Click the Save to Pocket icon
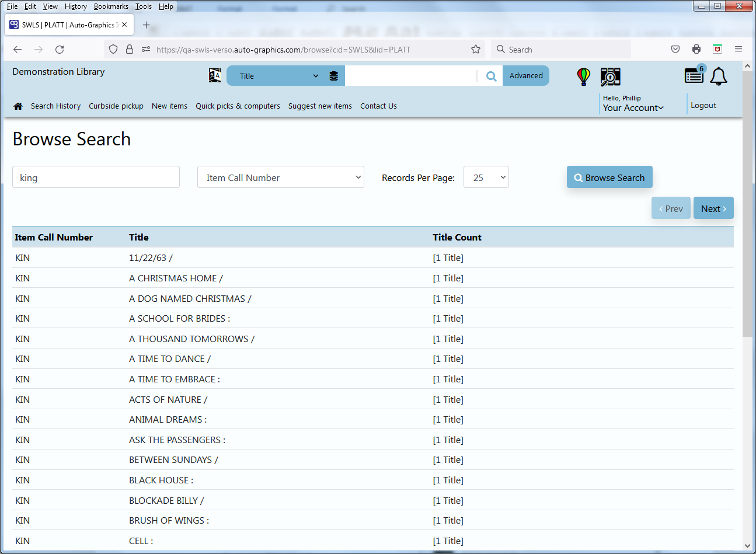This screenshot has width=756, height=554. coord(675,50)
